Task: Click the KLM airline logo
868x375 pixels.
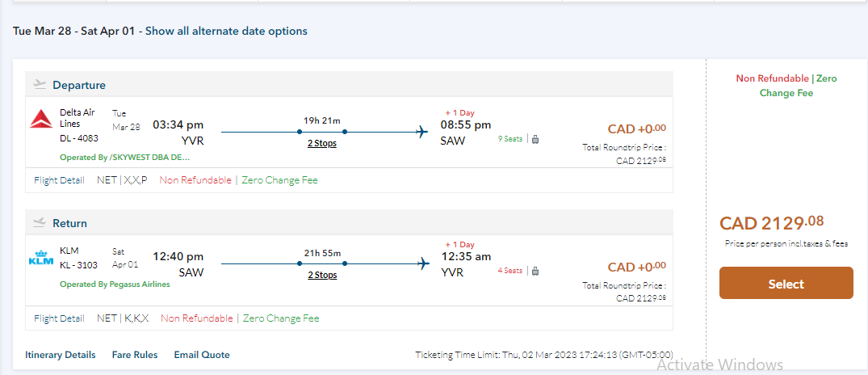Action: point(41,259)
